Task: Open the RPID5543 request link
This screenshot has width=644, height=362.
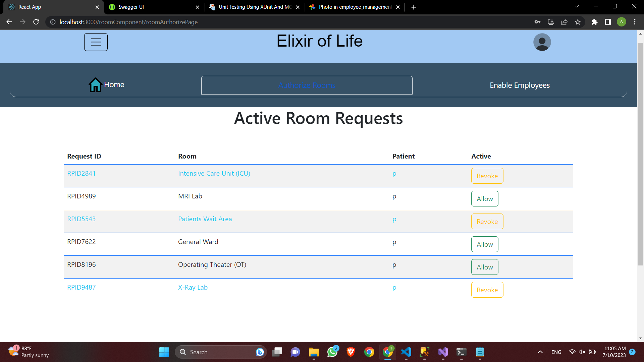Action: point(81,219)
